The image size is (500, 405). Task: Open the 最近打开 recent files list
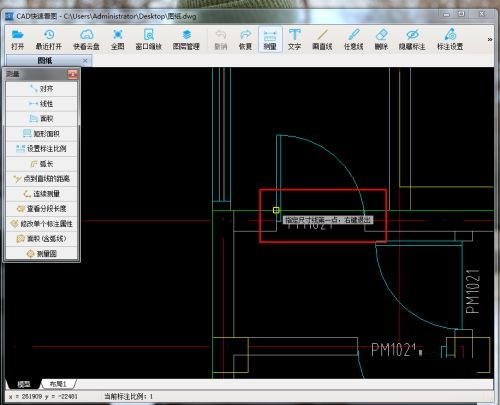(49, 39)
